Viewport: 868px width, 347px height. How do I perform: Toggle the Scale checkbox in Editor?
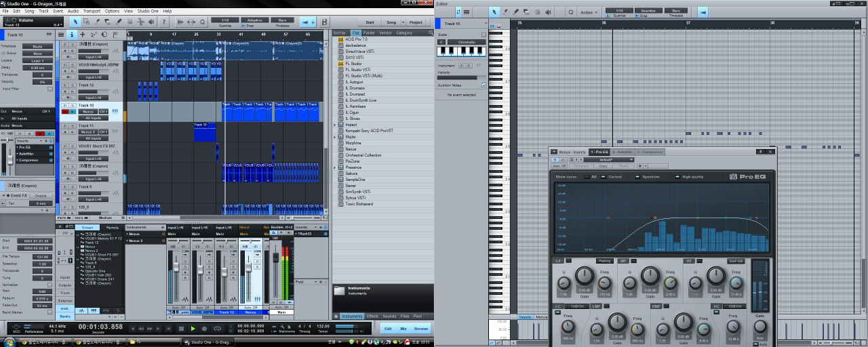pos(484,35)
